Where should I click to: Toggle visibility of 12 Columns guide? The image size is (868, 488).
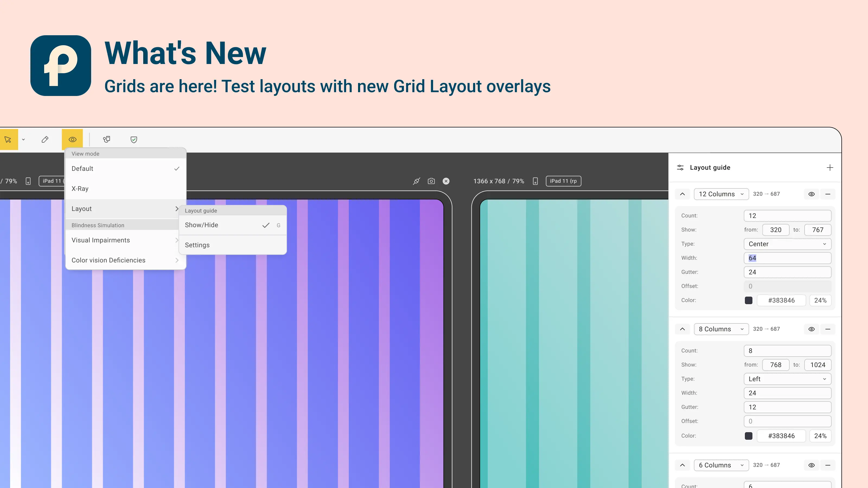click(x=812, y=194)
